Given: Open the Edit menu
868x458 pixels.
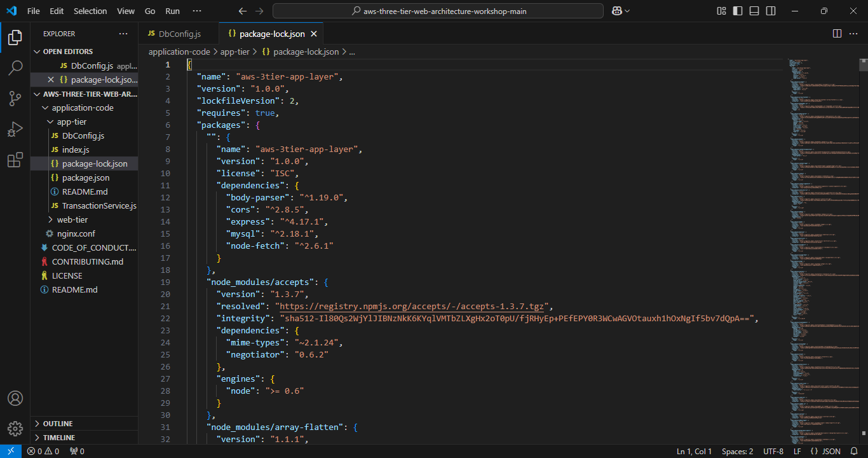Looking at the screenshot, I should pos(57,11).
